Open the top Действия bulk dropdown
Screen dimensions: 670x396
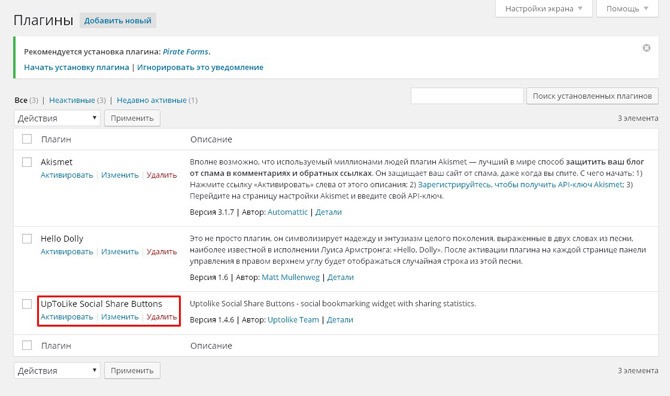click(x=57, y=118)
